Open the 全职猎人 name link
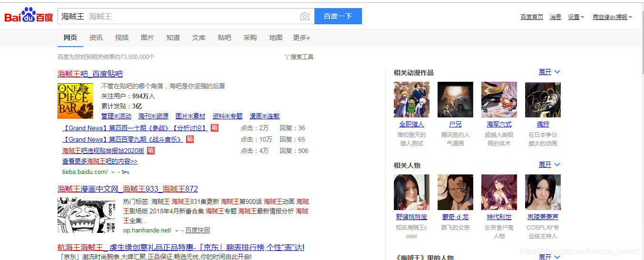Screen dimensions: 644x260 tap(411, 124)
